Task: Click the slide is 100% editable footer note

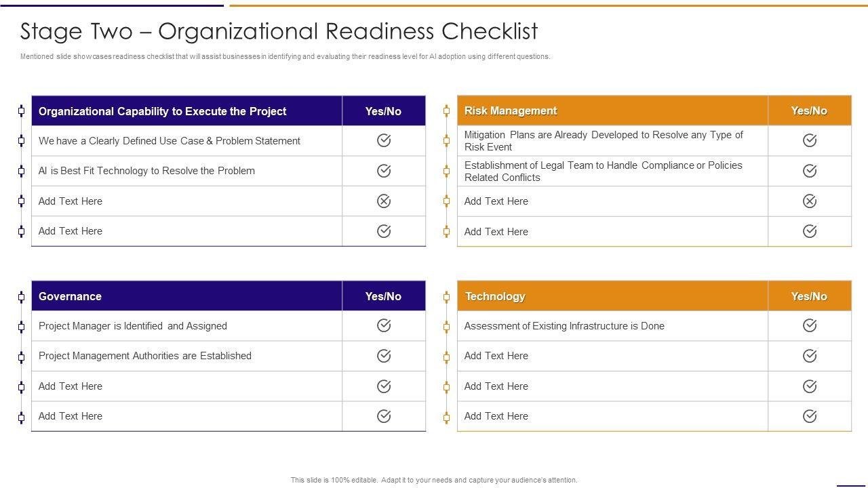Action: pos(434,480)
